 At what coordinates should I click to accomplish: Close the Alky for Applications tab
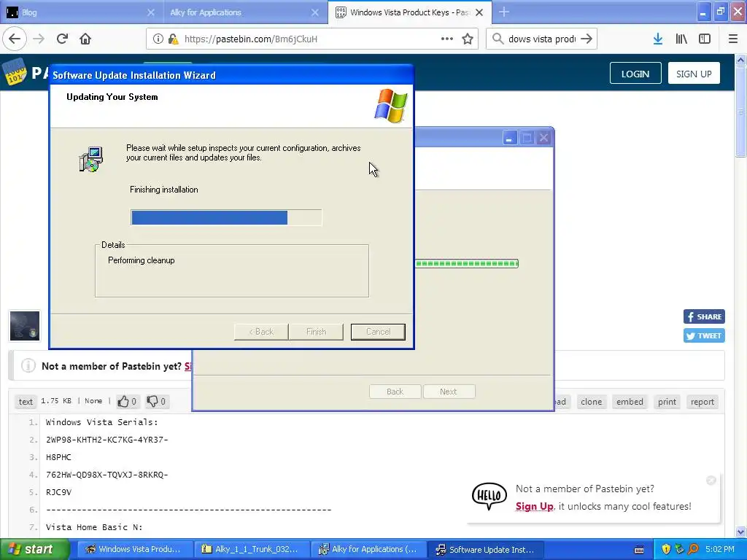pyautogui.click(x=315, y=12)
